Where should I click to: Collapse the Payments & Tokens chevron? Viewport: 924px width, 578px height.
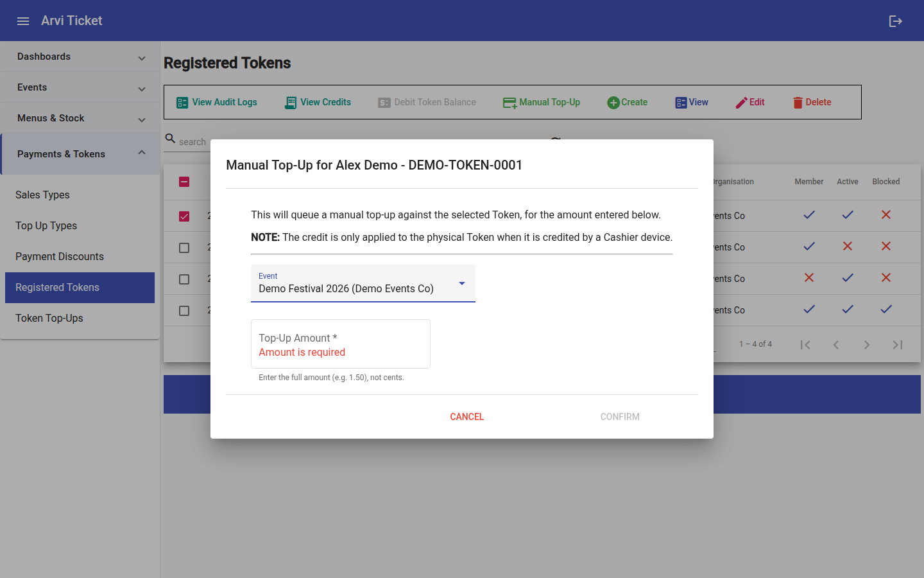142,152
